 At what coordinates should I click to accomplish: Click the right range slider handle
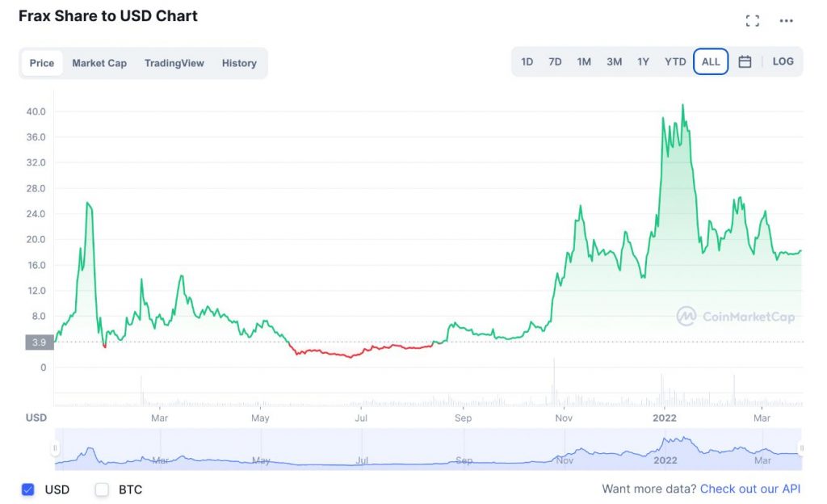pos(801,447)
